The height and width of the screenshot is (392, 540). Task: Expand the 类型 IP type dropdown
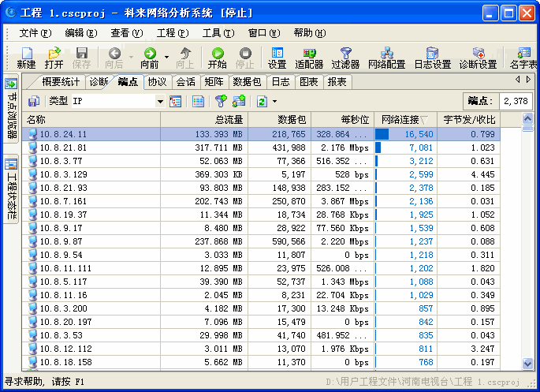(160, 101)
